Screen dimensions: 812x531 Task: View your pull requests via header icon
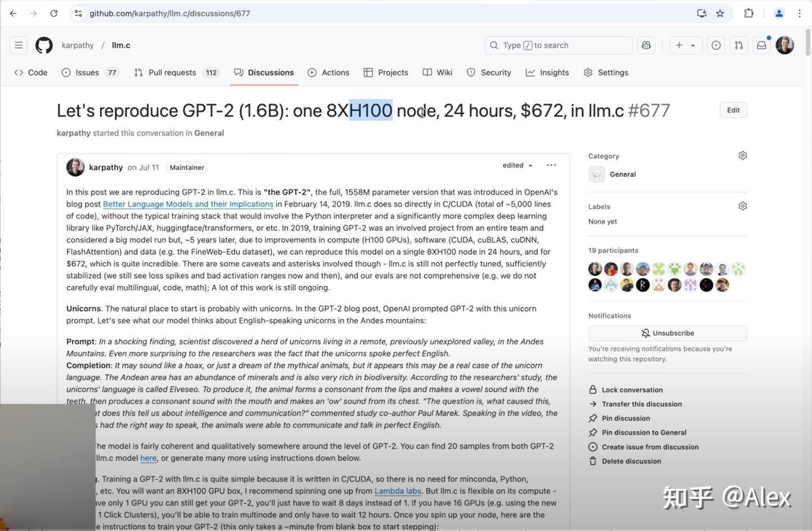click(x=738, y=45)
